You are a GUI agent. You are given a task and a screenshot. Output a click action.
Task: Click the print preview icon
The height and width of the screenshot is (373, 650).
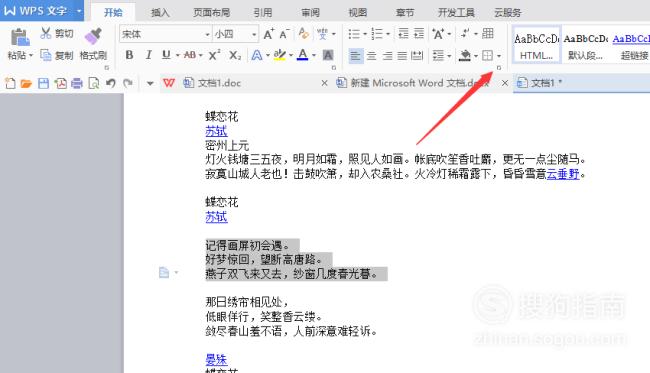[94, 83]
